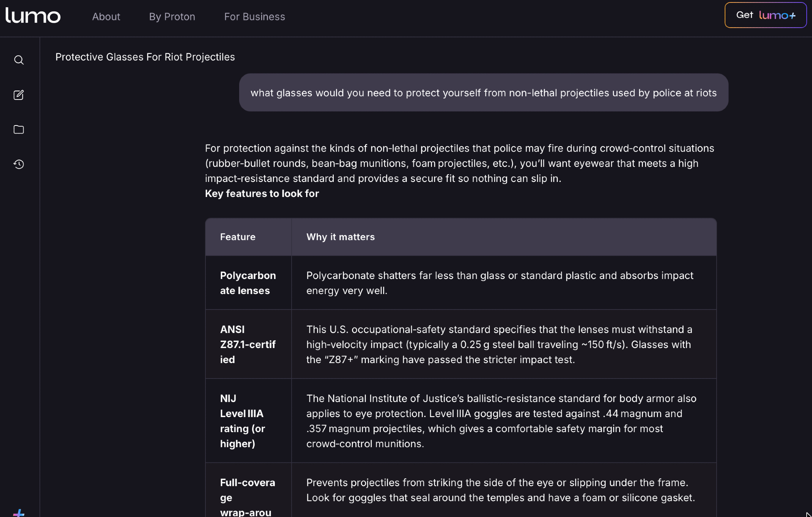Select the ANSI Z87.1-certified table cell
Image resolution: width=812 pixels, height=517 pixels.
(x=248, y=344)
